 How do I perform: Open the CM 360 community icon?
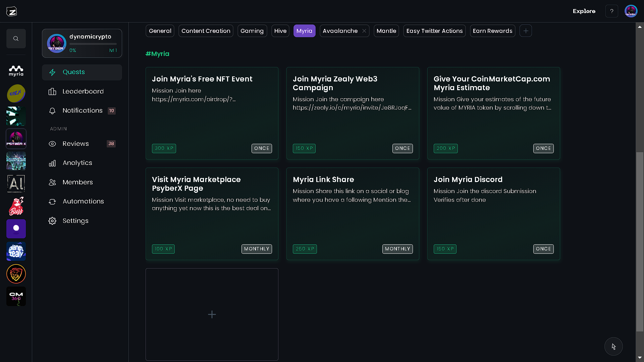click(16, 296)
